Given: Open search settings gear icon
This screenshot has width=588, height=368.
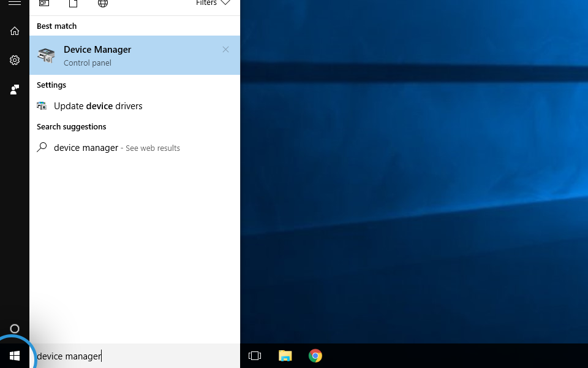Looking at the screenshot, I should [15, 60].
